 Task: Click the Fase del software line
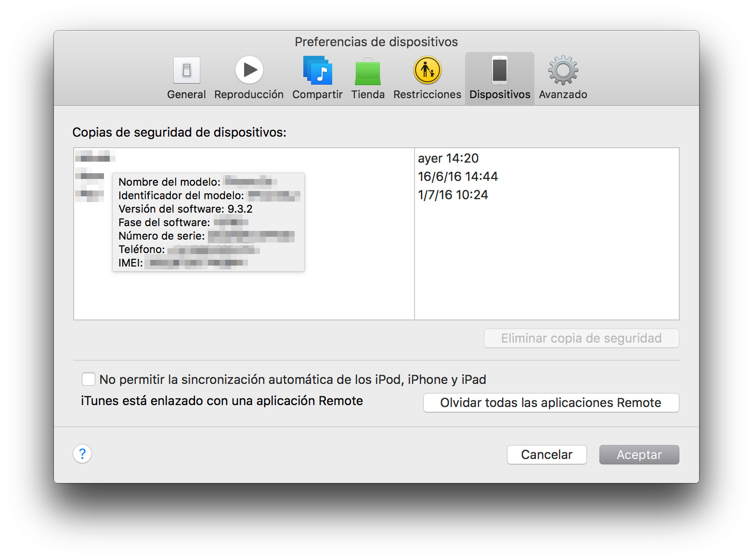point(183,222)
